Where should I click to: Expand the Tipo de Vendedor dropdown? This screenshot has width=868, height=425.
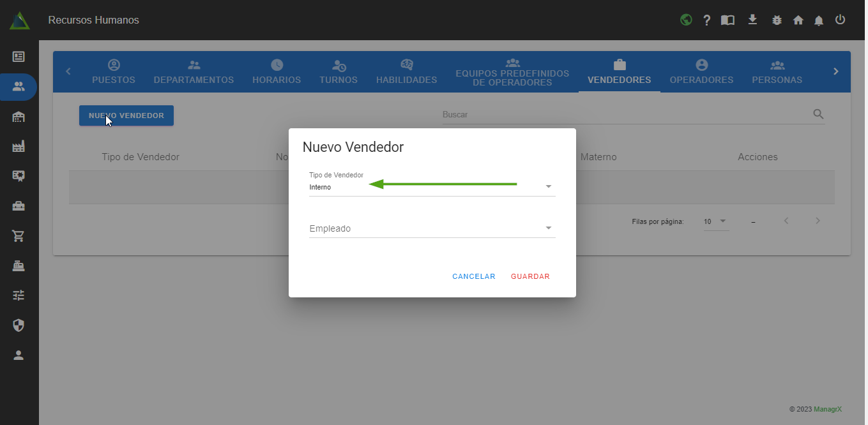click(432, 187)
